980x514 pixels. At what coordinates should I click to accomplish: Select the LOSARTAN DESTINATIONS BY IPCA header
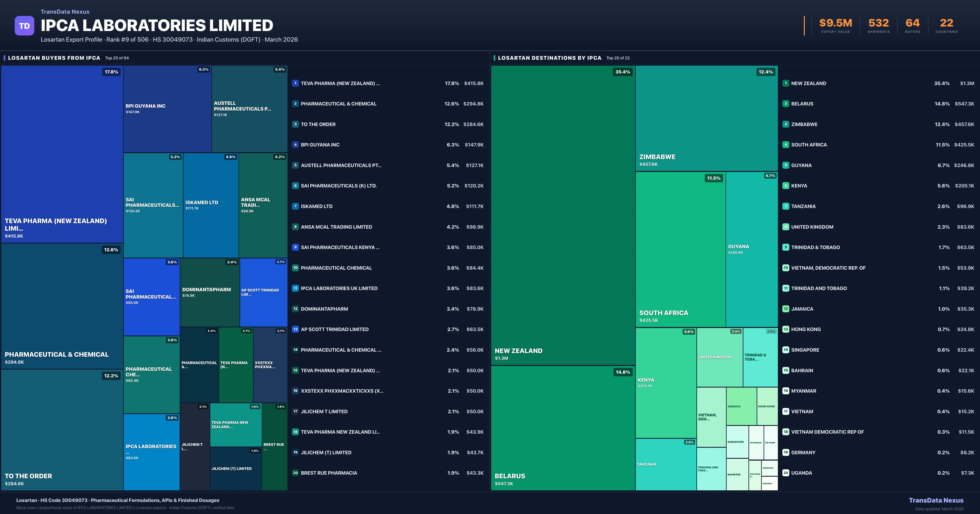point(549,58)
